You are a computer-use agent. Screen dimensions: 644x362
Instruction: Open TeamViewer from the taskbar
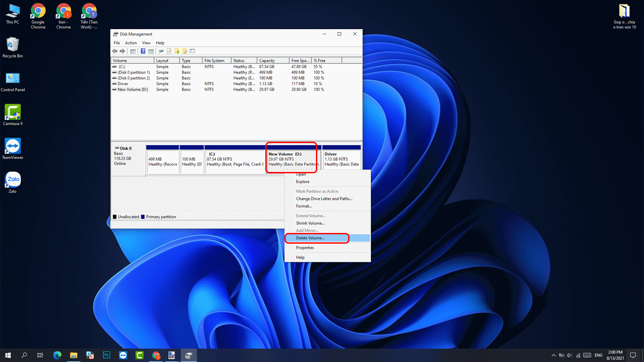coord(123,355)
